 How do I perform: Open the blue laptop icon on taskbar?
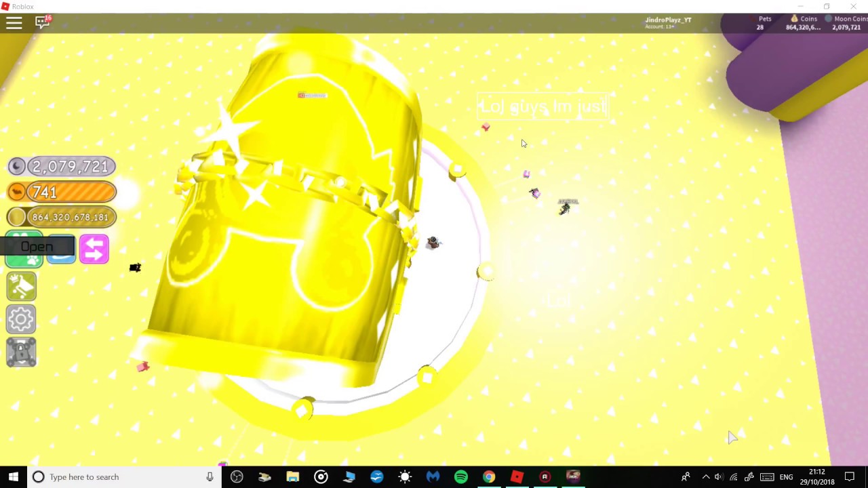(349, 476)
